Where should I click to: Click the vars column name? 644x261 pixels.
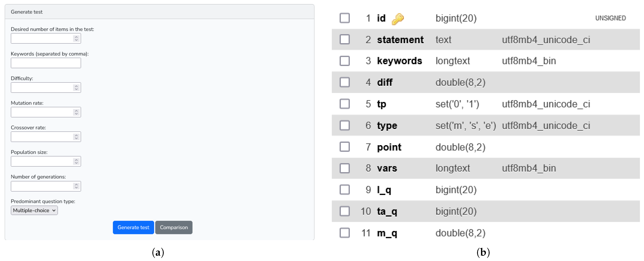(387, 168)
